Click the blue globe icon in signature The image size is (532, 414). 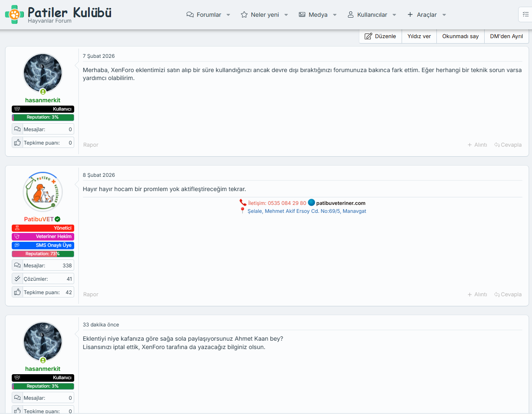(x=311, y=202)
